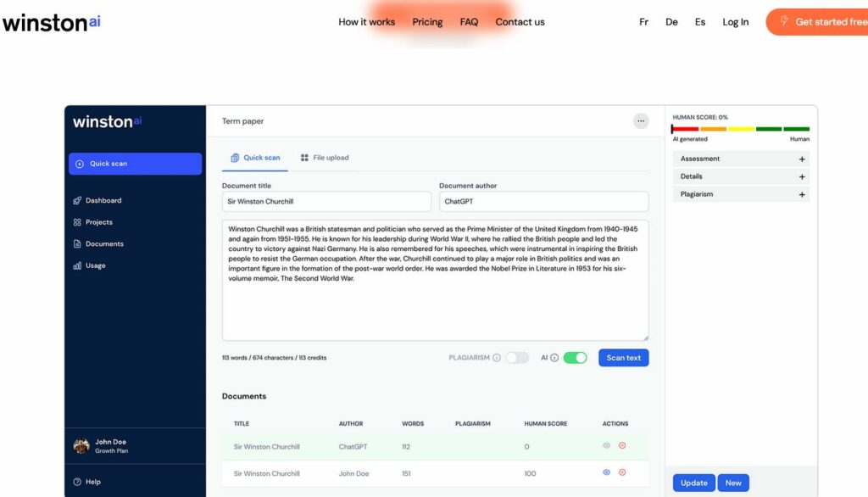The width and height of the screenshot is (868, 497).
Task: Click the winston ai logo in website header
Action: 51,23
